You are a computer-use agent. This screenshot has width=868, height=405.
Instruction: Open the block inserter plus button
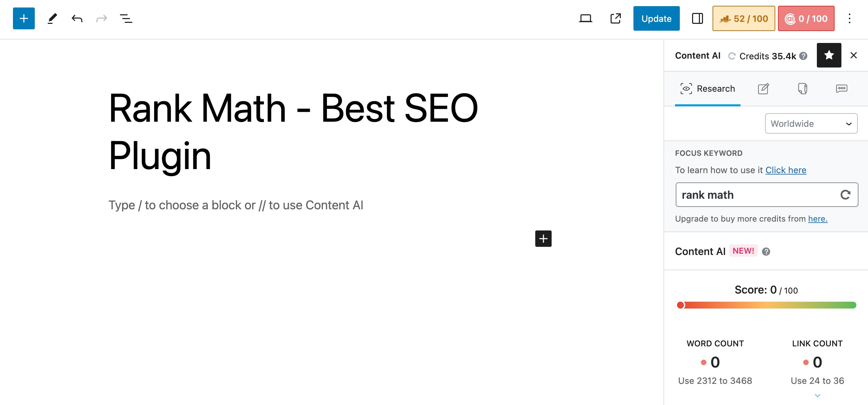click(24, 18)
